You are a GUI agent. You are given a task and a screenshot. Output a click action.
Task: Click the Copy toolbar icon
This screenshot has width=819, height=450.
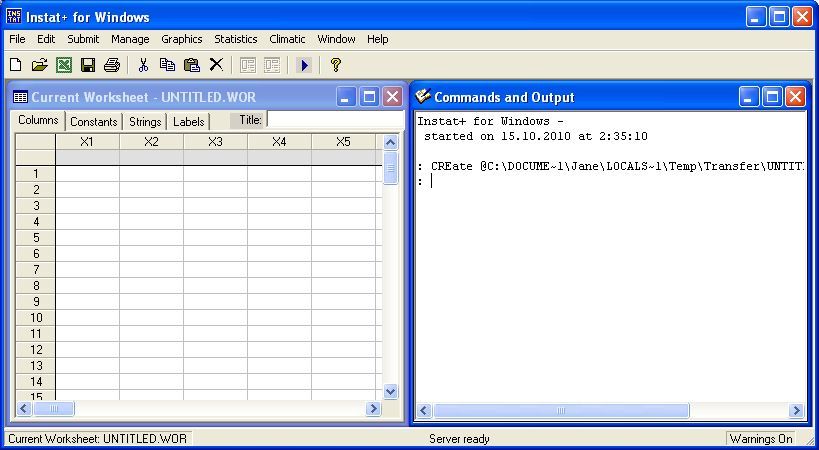pyautogui.click(x=167, y=65)
